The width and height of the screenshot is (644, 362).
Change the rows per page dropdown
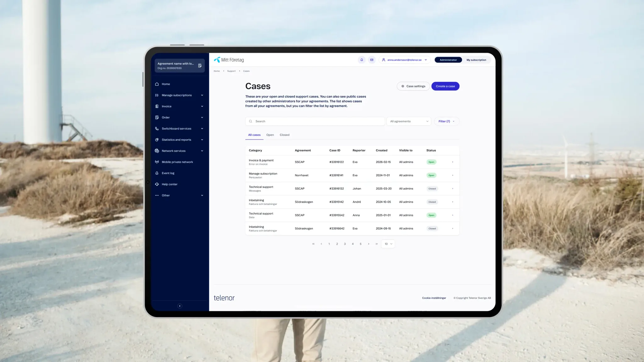388,244
